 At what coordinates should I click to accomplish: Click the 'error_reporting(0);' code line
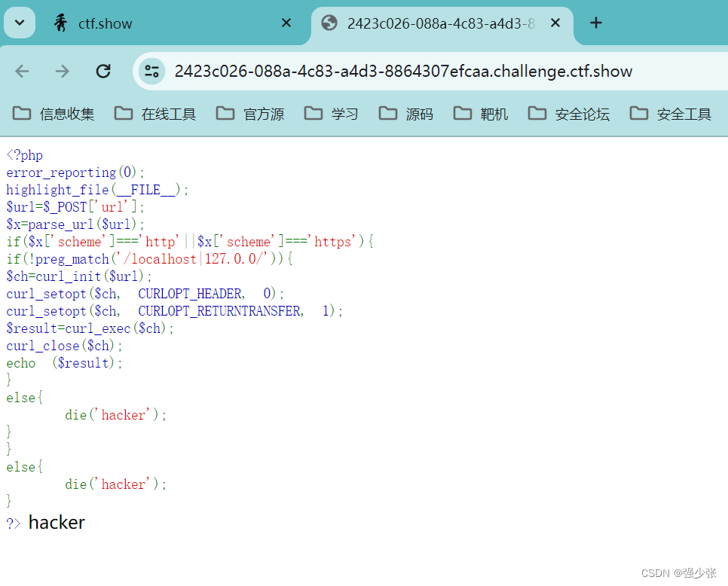[75, 172]
